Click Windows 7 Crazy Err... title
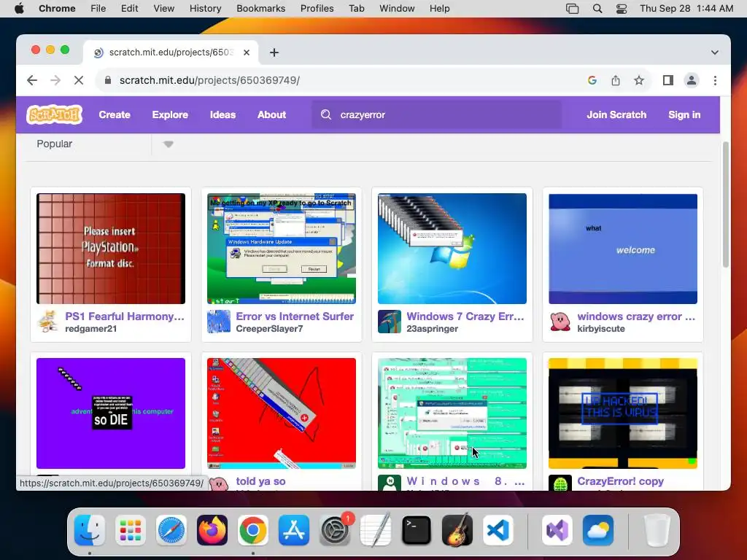This screenshot has height=560, width=747. click(465, 316)
